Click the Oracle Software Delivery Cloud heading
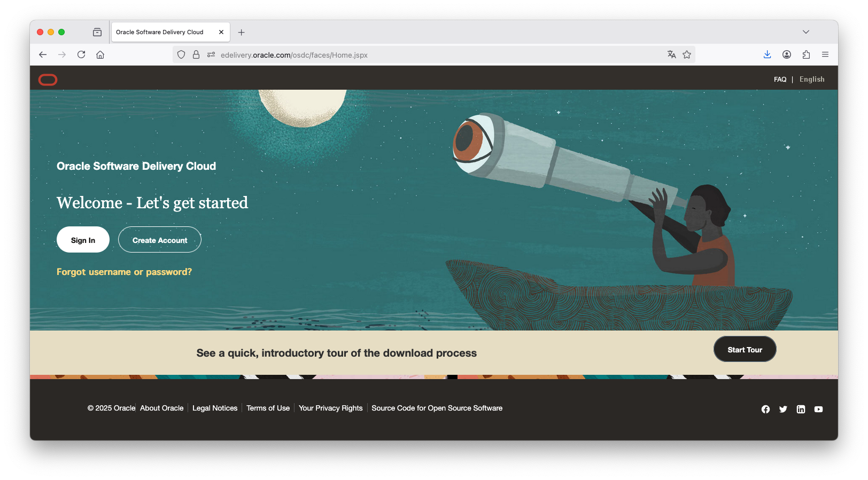 point(136,166)
